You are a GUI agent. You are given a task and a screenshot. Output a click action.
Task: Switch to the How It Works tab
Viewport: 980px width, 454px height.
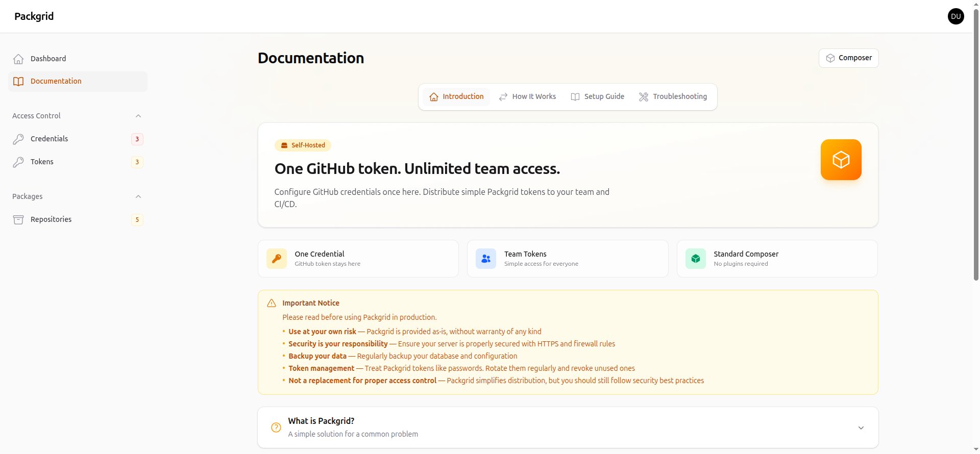pos(527,97)
